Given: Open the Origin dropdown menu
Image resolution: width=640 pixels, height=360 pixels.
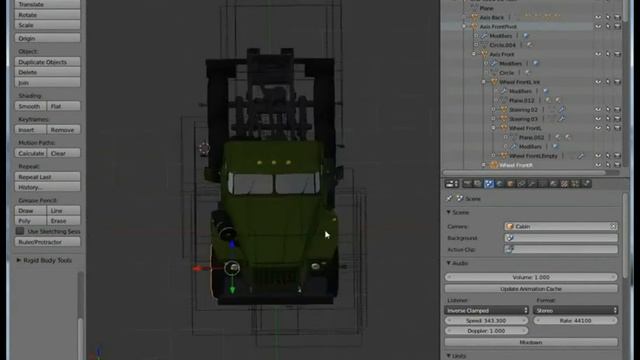Looking at the screenshot, I should [47, 38].
